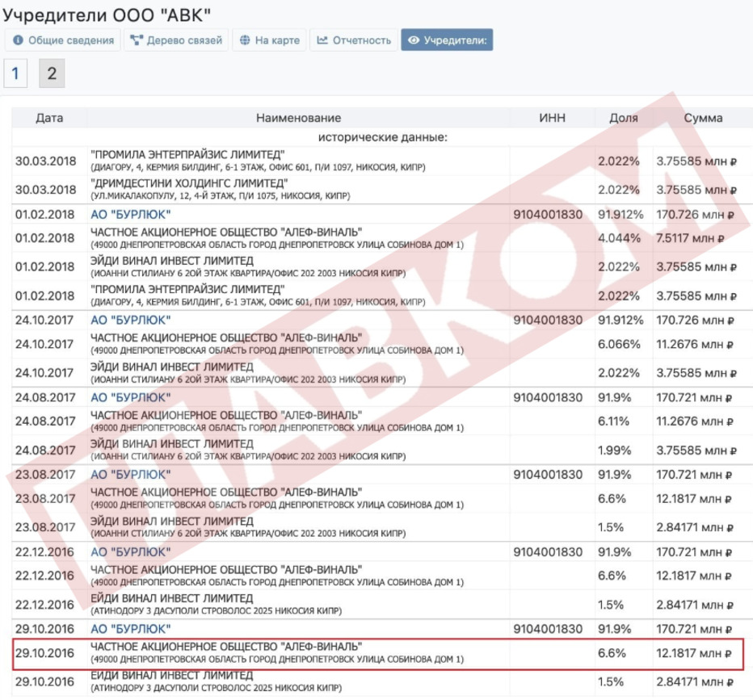Click the Доля column header
Image resolution: width=753 pixels, height=700 pixels.
click(623, 118)
